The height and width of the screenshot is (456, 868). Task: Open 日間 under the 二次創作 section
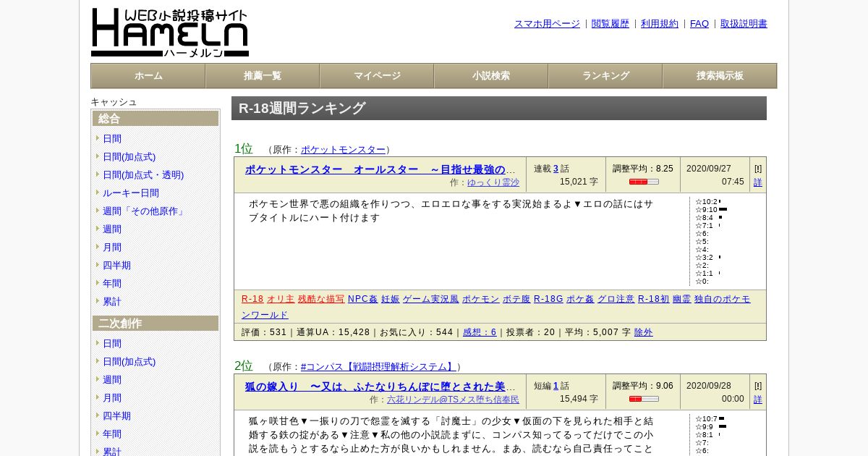tap(112, 343)
